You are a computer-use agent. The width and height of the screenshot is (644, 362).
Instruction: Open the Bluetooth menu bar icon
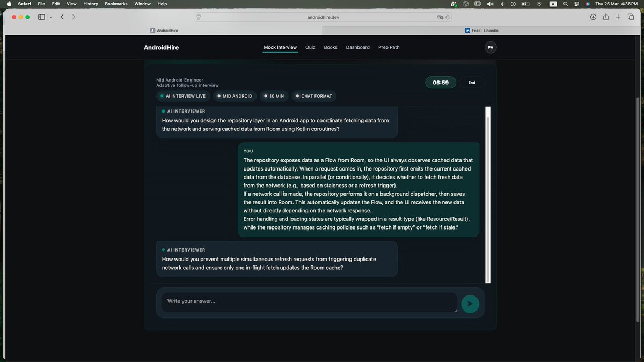(x=502, y=4)
